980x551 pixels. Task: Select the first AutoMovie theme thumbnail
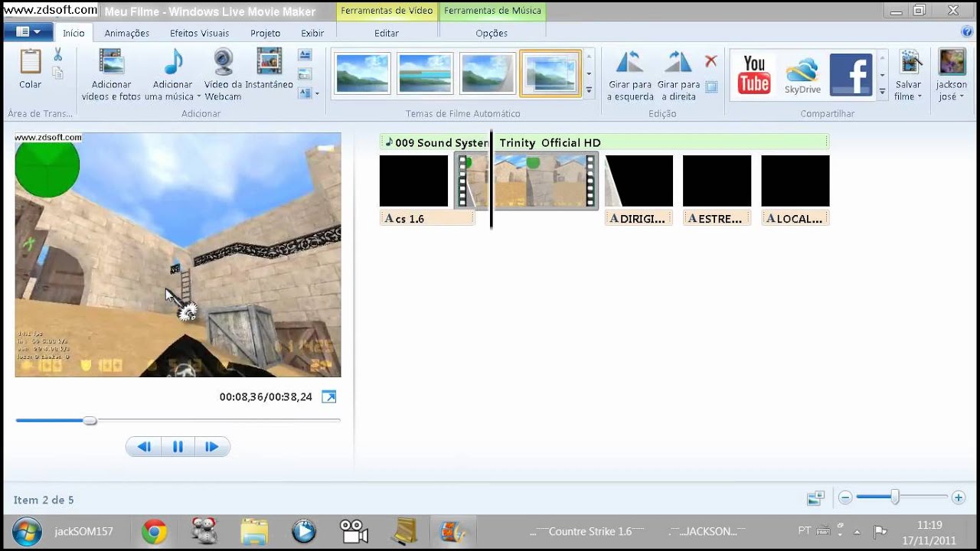point(362,73)
